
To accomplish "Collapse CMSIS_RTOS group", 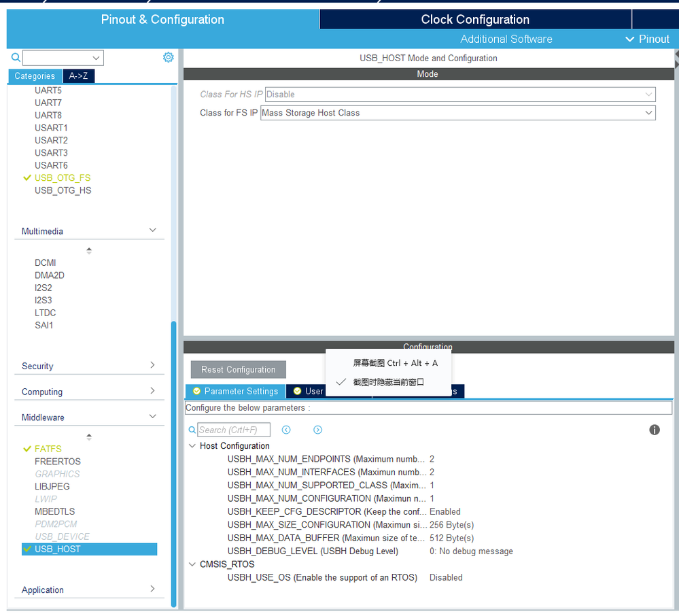I will [x=192, y=564].
